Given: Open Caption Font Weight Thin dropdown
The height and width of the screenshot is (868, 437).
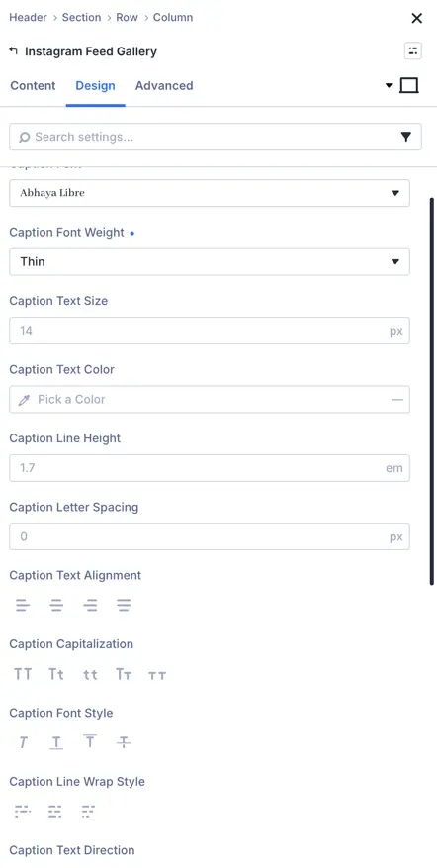Looking at the screenshot, I should [x=210, y=262].
